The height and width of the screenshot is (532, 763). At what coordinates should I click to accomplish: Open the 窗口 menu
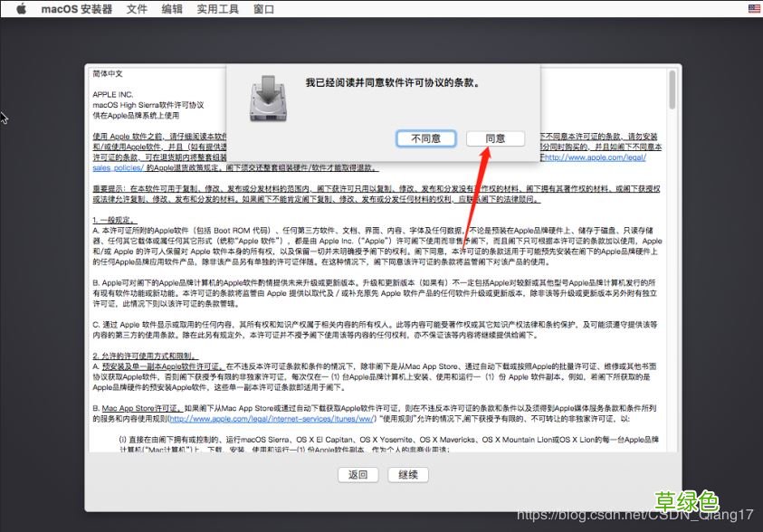(x=263, y=9)
